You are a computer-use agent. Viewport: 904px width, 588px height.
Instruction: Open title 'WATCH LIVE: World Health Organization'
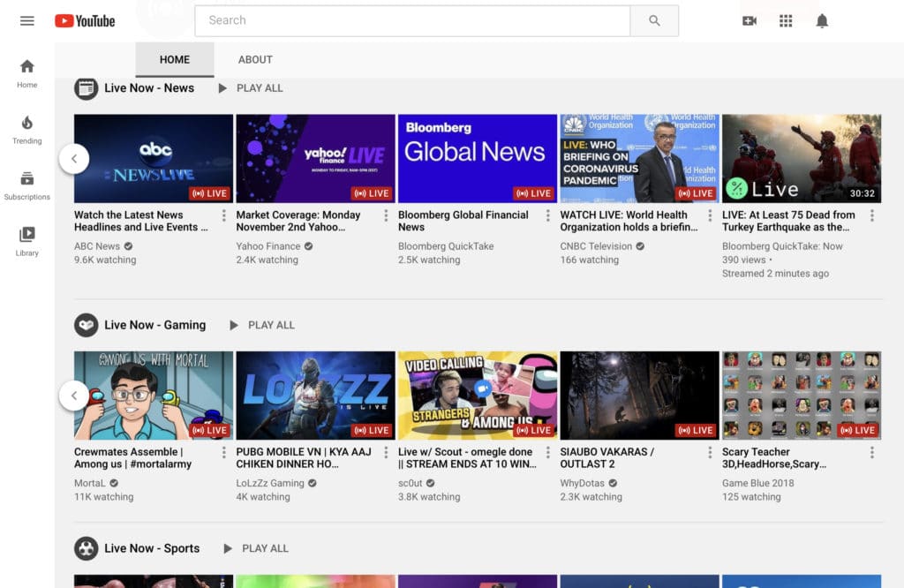tap(629, 222)
